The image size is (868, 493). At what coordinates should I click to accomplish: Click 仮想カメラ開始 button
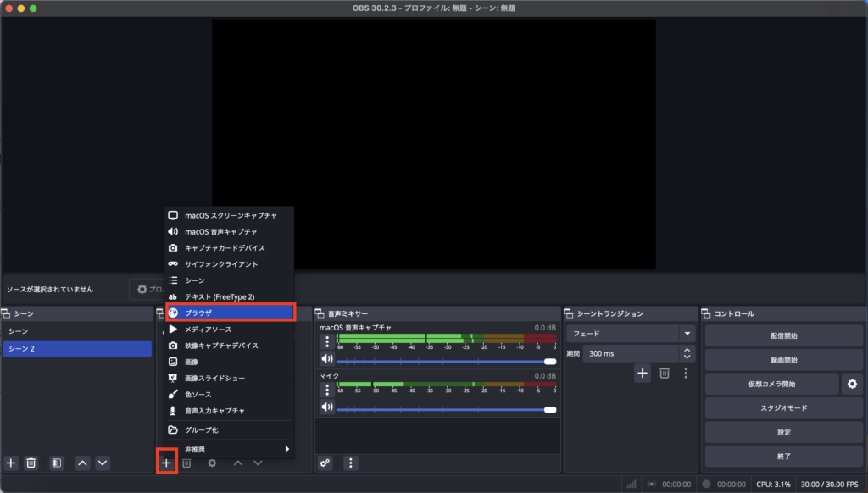click(771, 384)
